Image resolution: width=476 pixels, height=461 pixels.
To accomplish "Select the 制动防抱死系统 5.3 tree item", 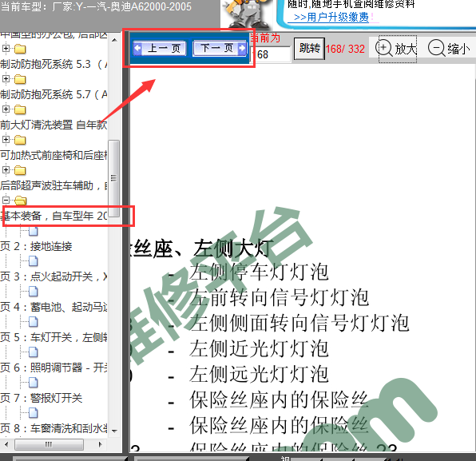I will tap(54, 64).
